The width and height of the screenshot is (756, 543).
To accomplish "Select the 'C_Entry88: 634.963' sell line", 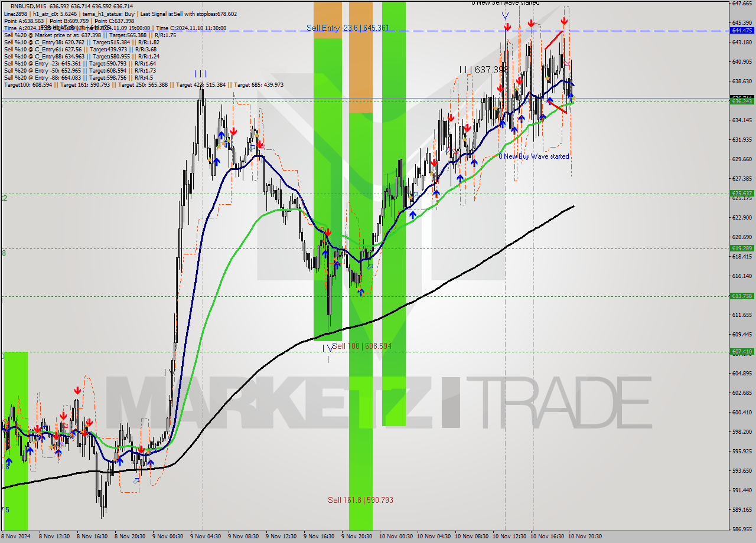I will pos(82,56).
